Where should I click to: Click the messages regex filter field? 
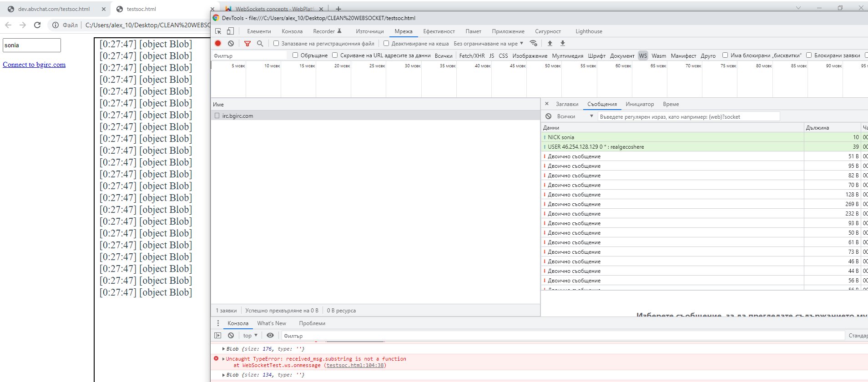(689, 116)
